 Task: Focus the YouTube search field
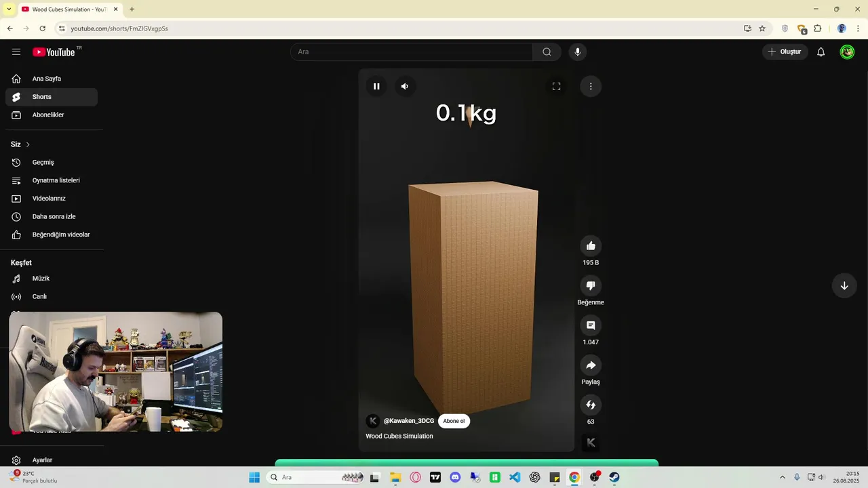[412, 52]
